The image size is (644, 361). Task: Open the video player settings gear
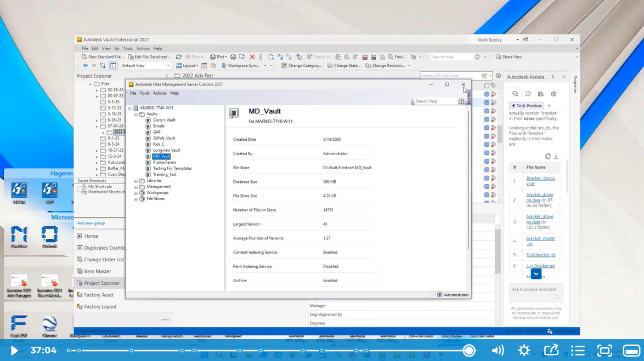pyautogui.click(x=524, y=351)
